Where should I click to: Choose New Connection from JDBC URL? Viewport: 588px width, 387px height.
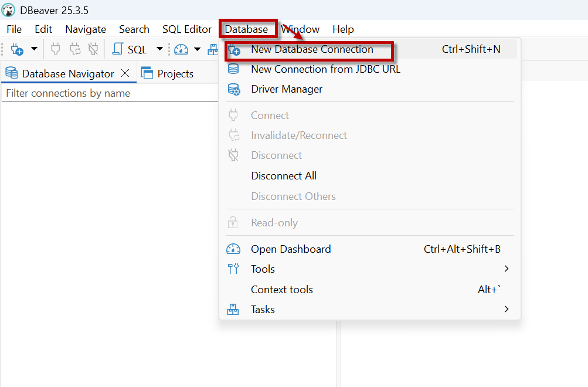tap(325, 69)
